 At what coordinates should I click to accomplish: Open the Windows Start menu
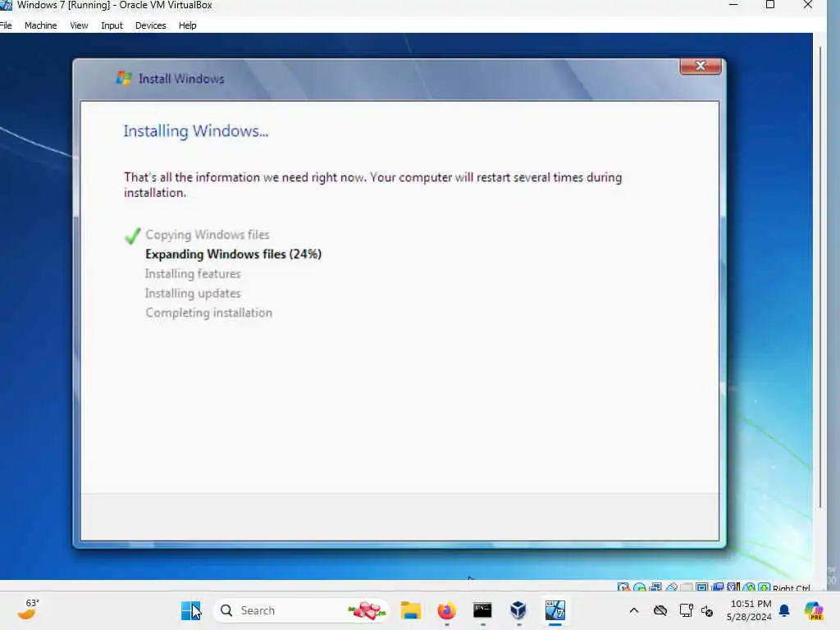(190, 610)
